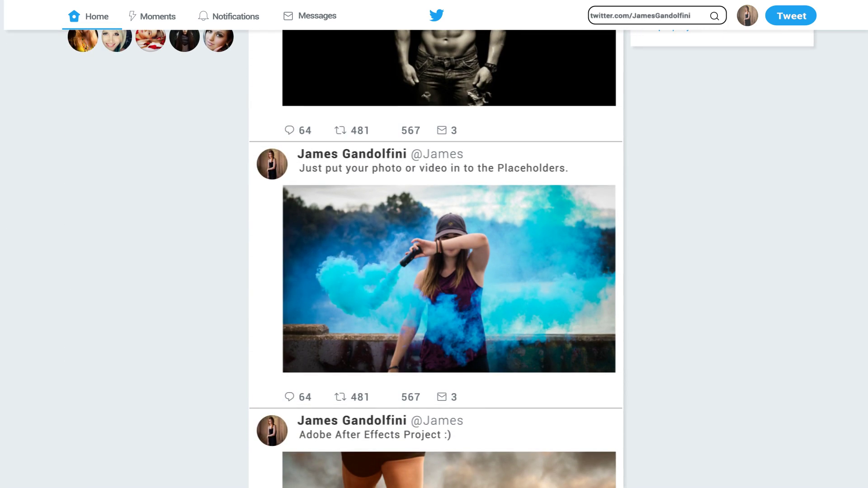Click author avatar on Adobe After Effects tweet

(272, 431)
